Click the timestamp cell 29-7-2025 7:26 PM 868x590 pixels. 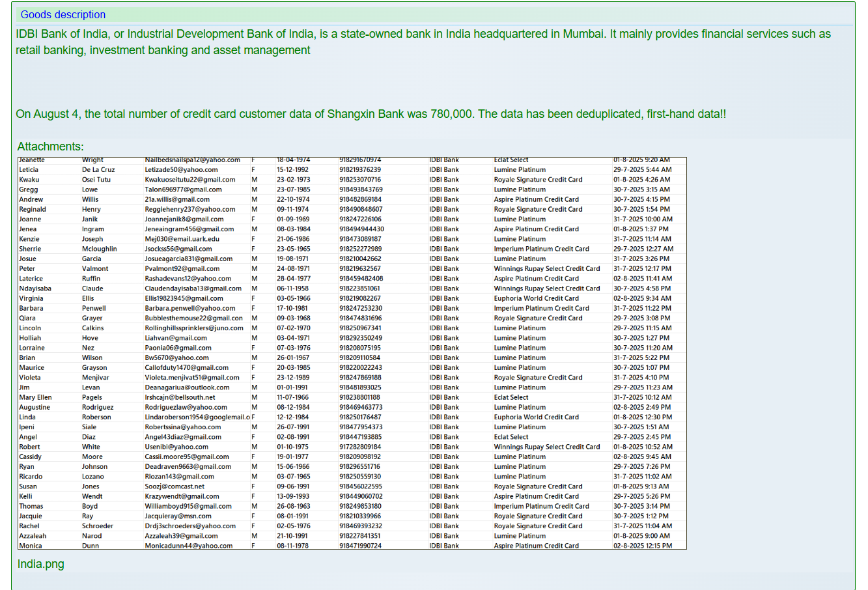641,467
